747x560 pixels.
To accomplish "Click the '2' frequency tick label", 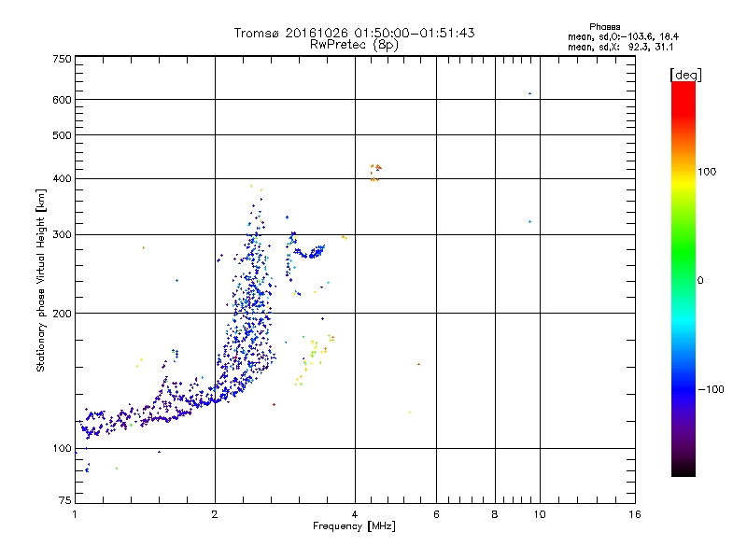I will (x=215, y=514).
